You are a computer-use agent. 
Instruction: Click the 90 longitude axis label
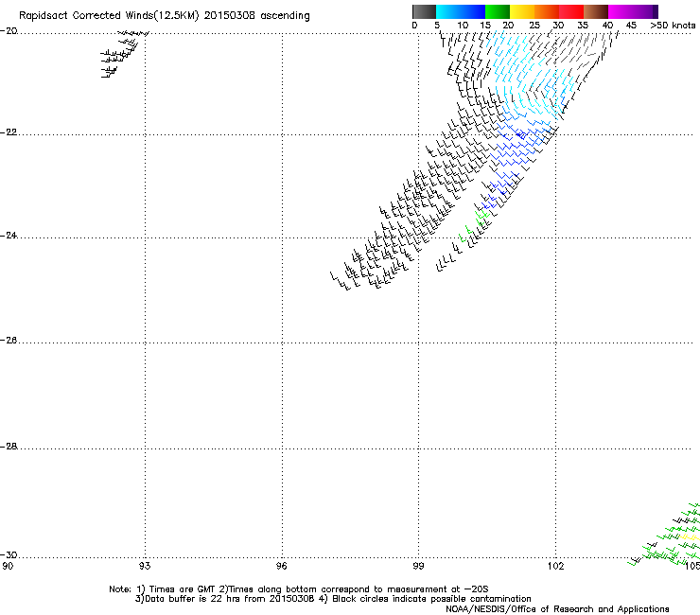click(x=8, y=567)
